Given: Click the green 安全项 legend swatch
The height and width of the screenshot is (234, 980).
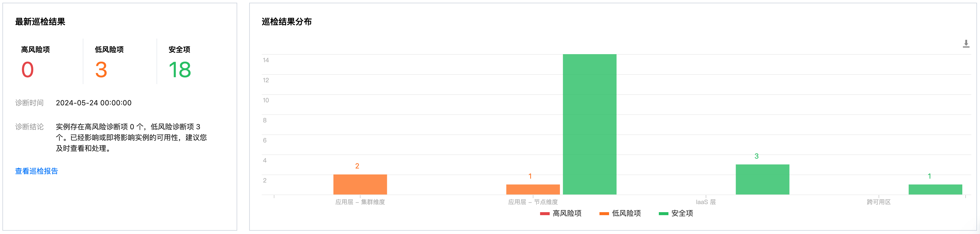Looking at the screenshot, I should click(663, 213).
